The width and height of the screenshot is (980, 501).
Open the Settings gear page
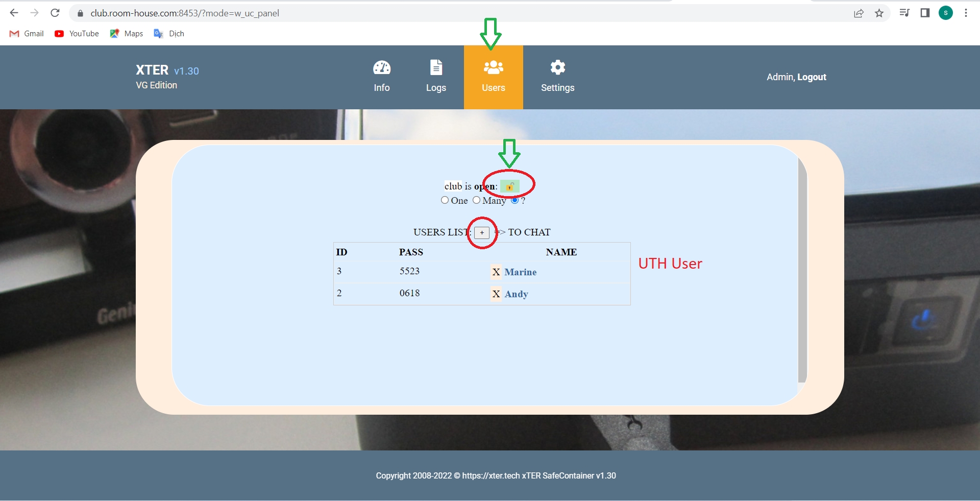click(x=557, y=77)
